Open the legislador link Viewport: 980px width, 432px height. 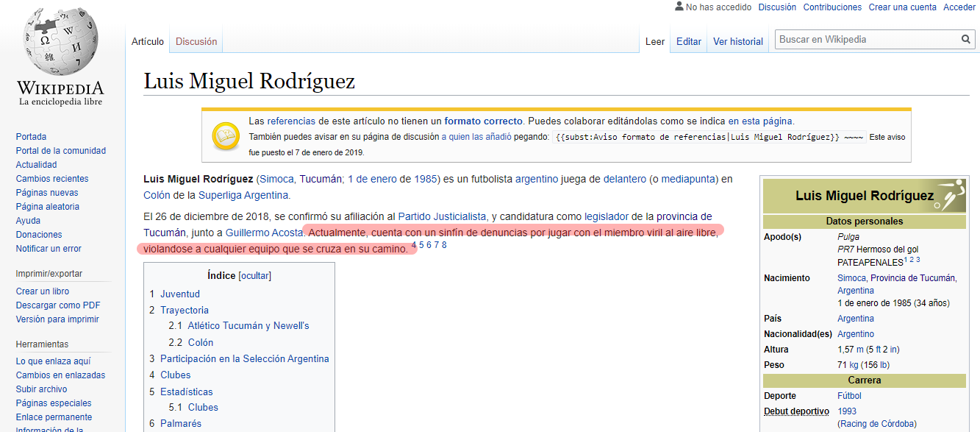point(607,216)
